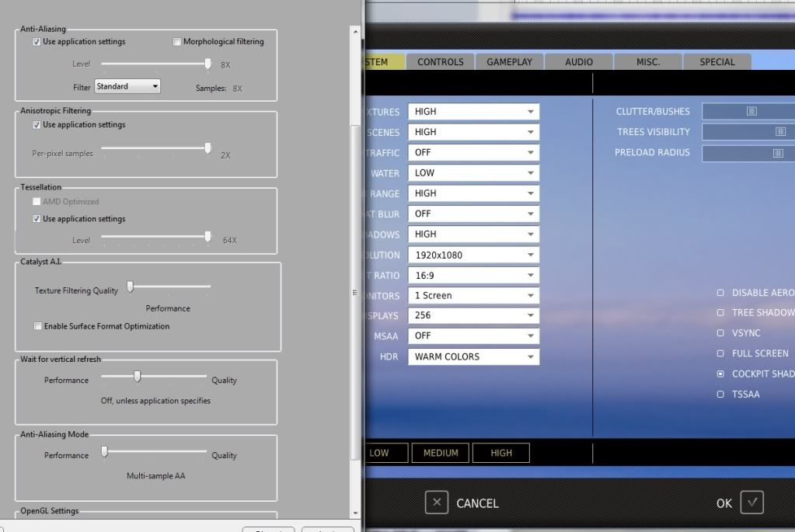Screen dimensions: 795x532
Task: Click the OK checkmark icon
Action: pos(751,502)
